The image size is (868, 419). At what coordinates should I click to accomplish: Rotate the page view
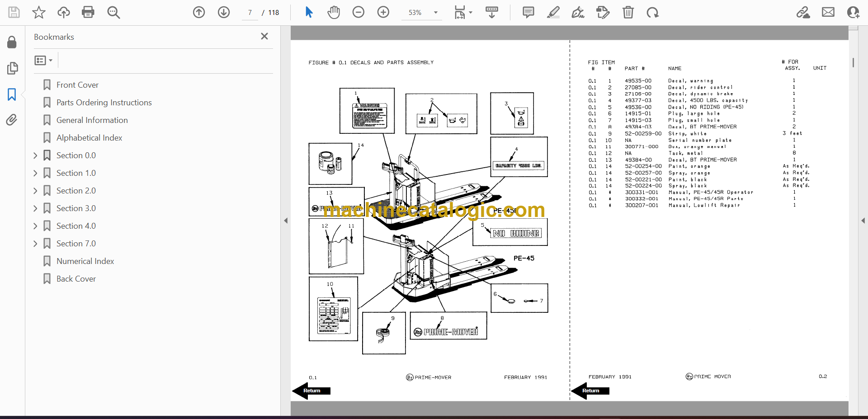pyautogui.click(x=652, y=12)
